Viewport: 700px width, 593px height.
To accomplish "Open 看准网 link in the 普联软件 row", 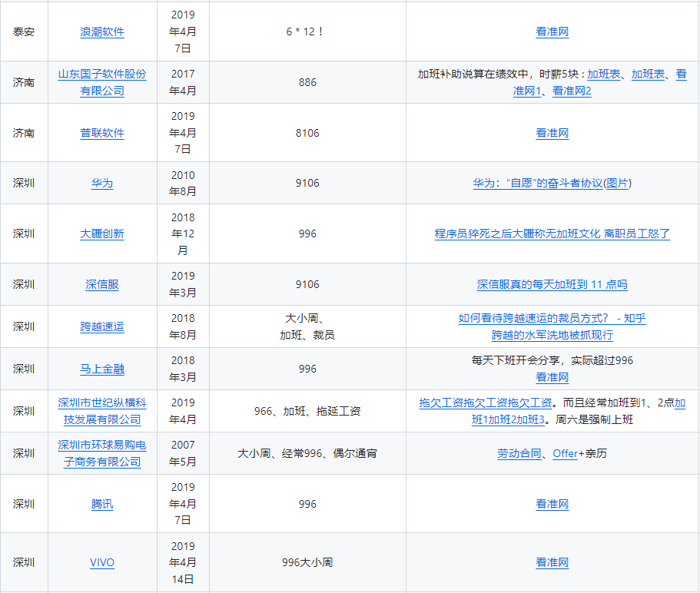I will point(552,133).
